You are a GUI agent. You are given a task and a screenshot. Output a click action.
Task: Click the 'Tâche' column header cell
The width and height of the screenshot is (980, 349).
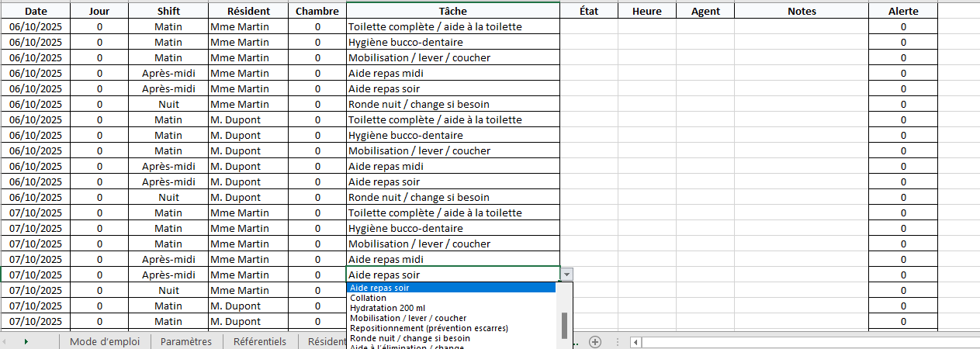pos(452,11)
